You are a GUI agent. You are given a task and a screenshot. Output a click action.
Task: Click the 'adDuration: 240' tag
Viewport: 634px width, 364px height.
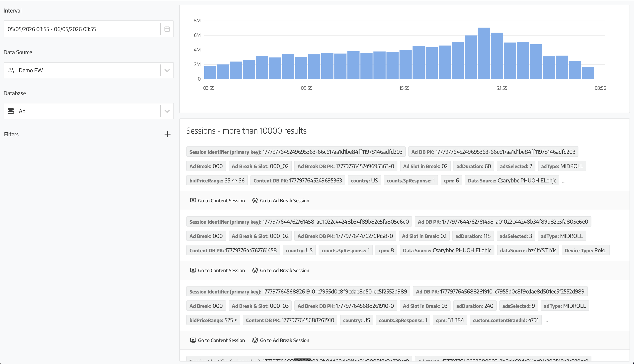coord(475,306)
